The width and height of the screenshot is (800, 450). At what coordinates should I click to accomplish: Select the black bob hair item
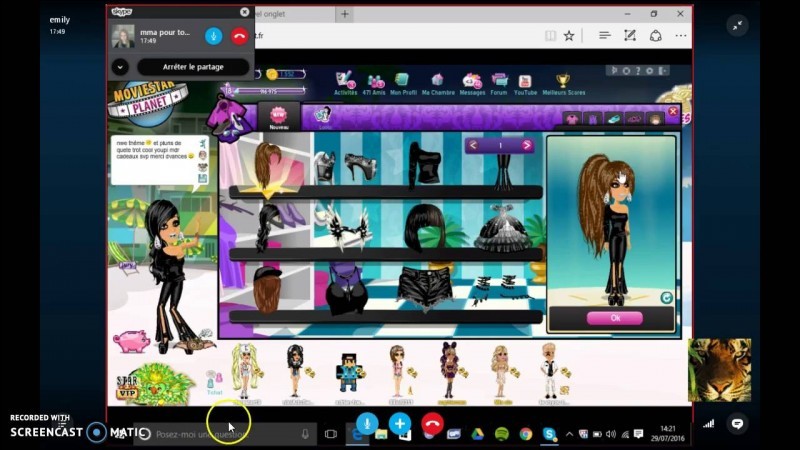click(424, 228)
